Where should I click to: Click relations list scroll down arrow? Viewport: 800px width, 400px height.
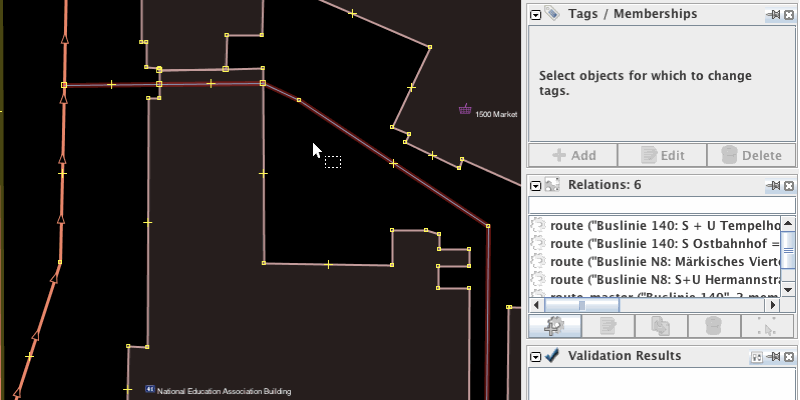click(788, 289)
